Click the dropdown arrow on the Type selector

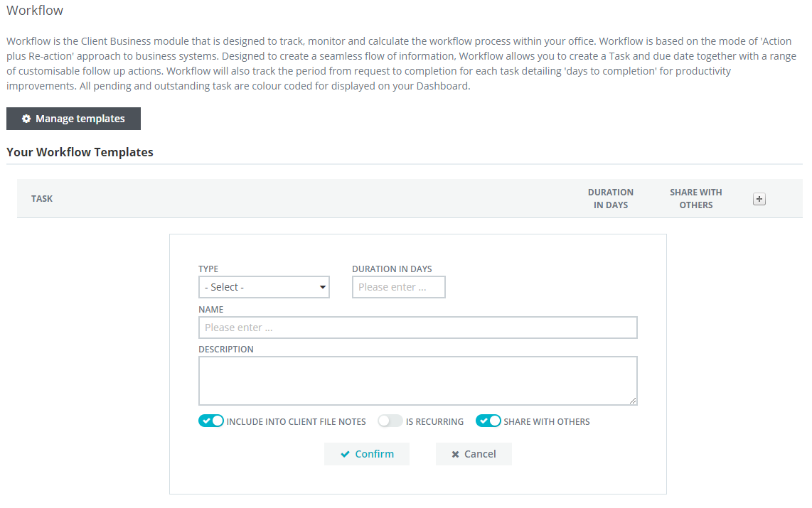[x=324, y=286]
